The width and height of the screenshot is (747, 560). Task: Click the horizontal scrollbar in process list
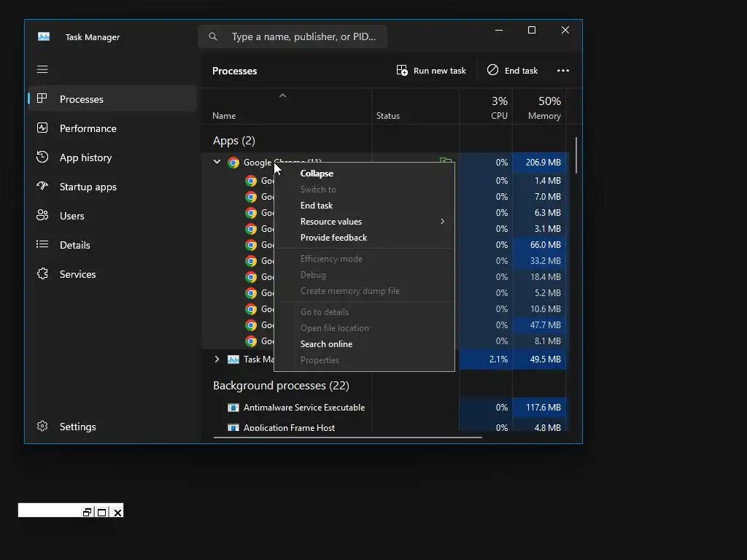348,437
